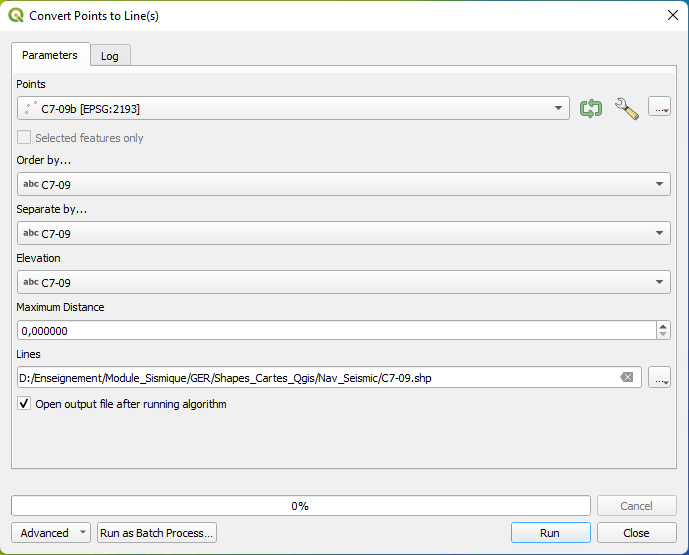Toggle 'Open output file after running algorithm'
Screen dimensions: 689x555
(25, 404)
